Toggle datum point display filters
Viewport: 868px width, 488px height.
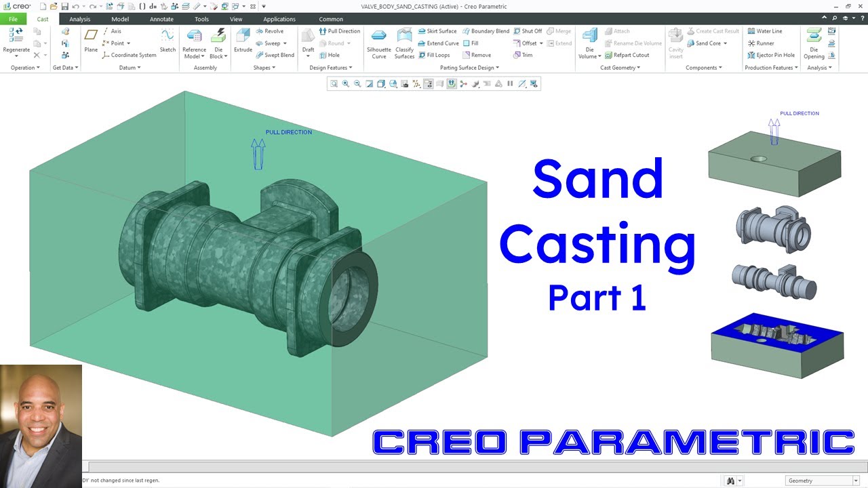[416, 84]
